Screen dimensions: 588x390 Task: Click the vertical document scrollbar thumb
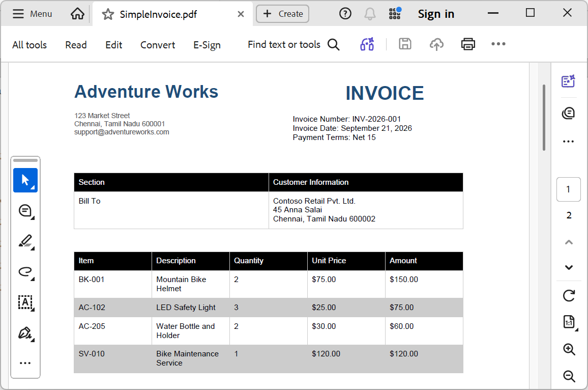pos(544,118)
